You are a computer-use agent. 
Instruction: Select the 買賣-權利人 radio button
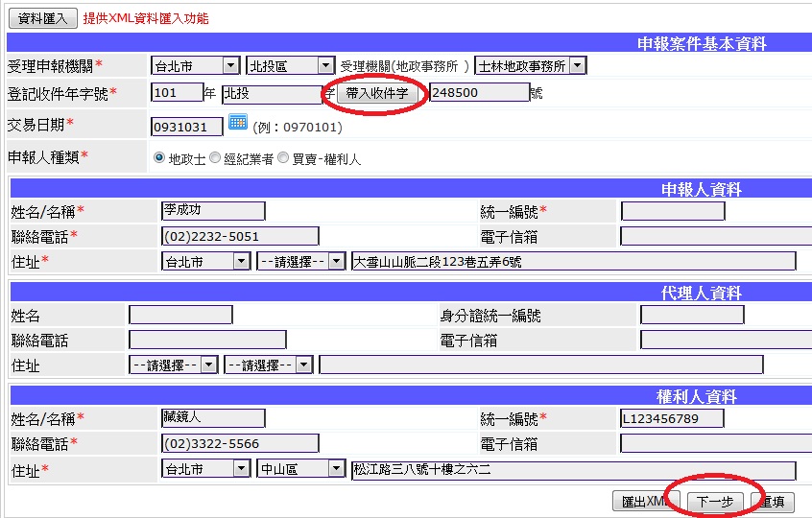pyautogui.click(x=283, y=158)
